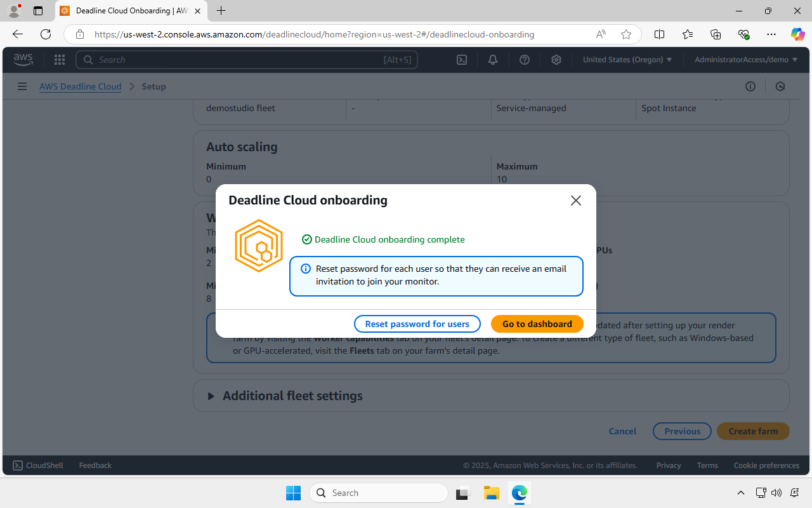Expand Additional fleet settings

(292, 395)
